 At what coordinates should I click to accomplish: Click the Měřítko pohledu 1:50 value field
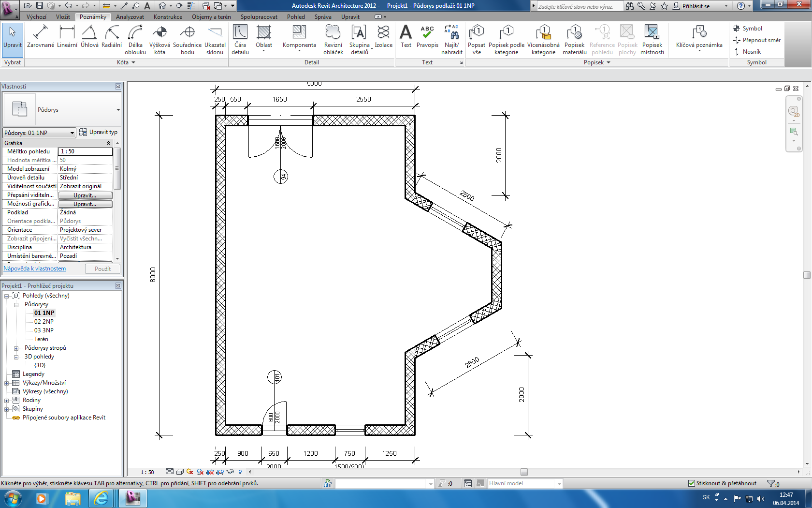point(85,151)
